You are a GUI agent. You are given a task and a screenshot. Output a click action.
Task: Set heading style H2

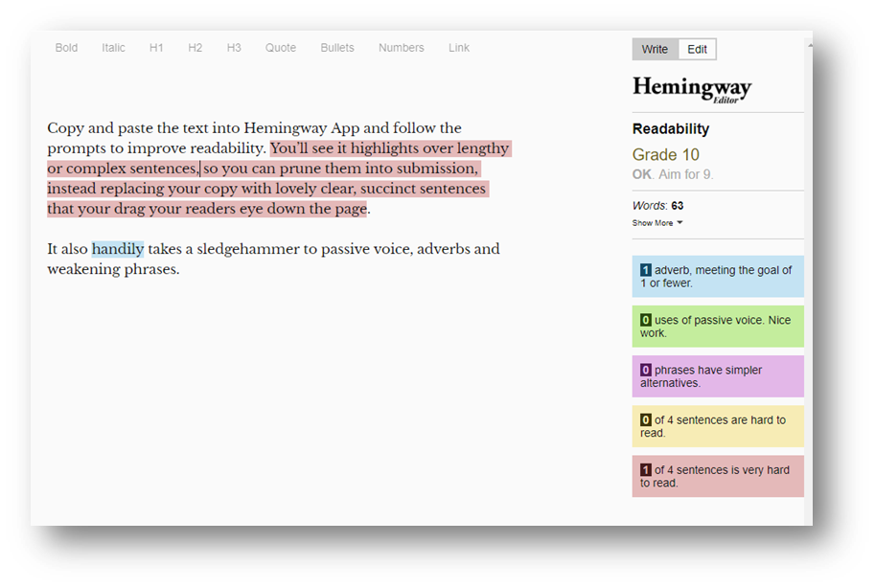point(195,48)
